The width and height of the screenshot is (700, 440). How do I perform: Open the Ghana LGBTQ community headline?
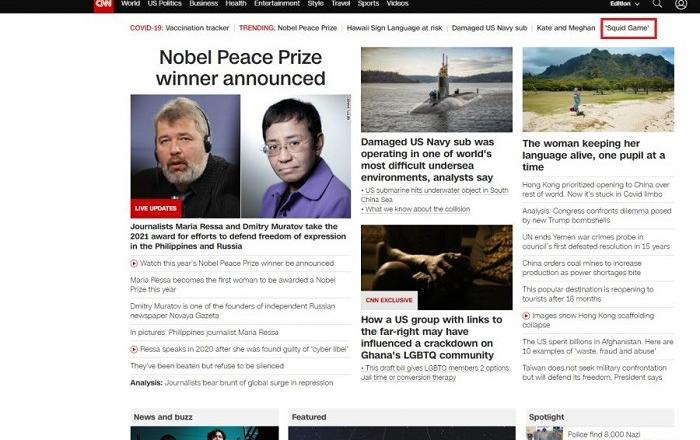point(432,337)
